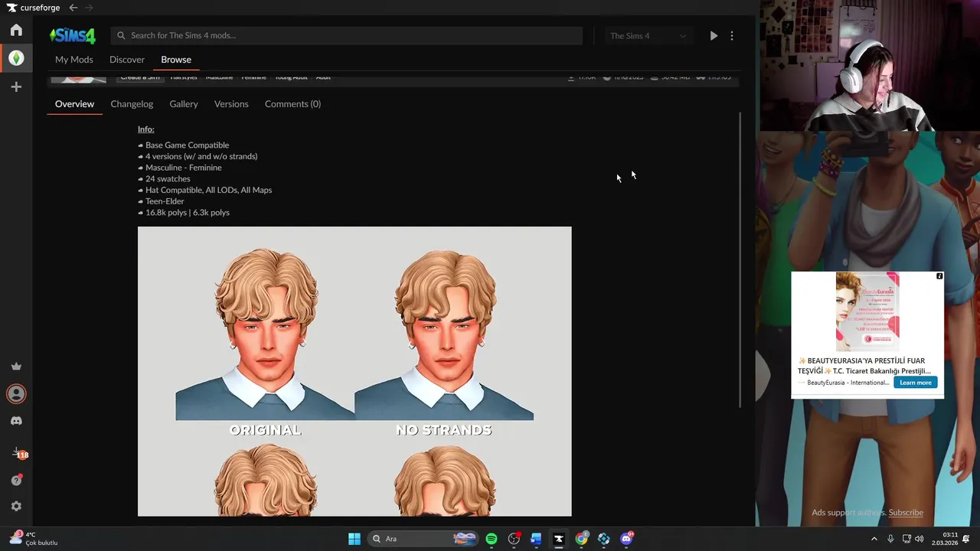This screenshot has height=551, width=980.
Task: Click the crown premium icon in sidebar
Action: [x=16, y=367]
